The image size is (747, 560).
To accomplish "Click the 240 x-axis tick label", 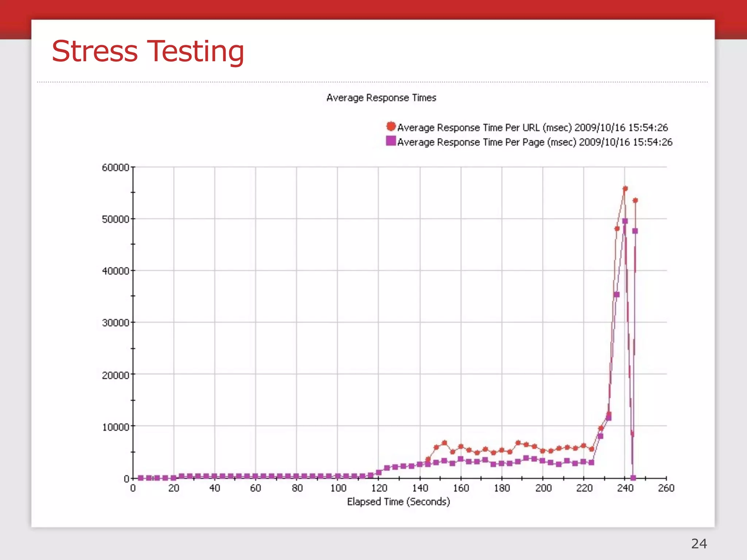I will (x=625, y=488).
